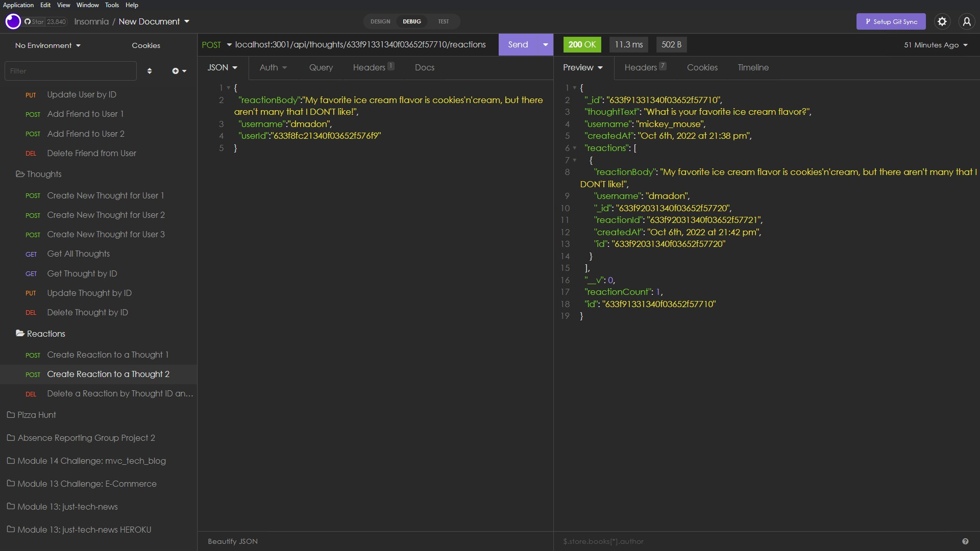Click the Absence Reporting Group Project folder icon
The width and height of the screenshot is (980, 551).
click(11, 438)
